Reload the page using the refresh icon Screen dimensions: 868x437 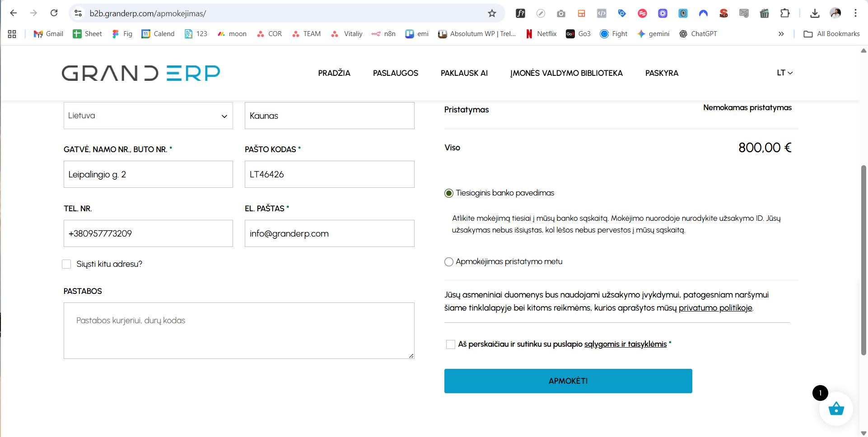[x=54, y=13]
